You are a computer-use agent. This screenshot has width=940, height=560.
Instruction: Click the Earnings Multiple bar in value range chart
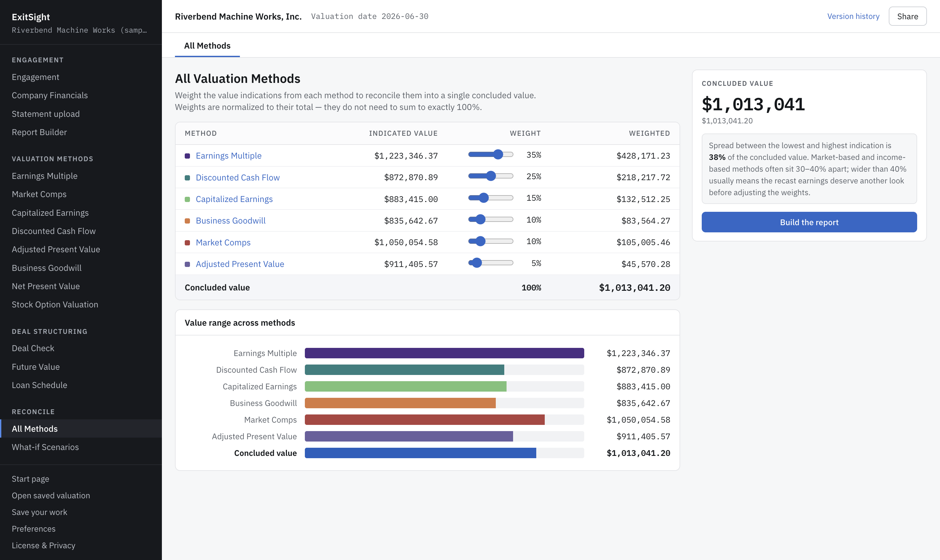click(x=444, y=353)
